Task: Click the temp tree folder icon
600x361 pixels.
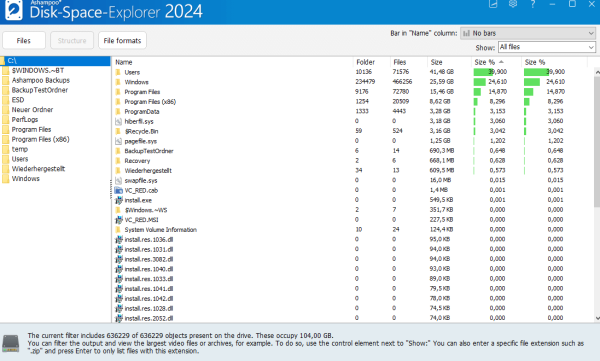Action: pos(5,149)
